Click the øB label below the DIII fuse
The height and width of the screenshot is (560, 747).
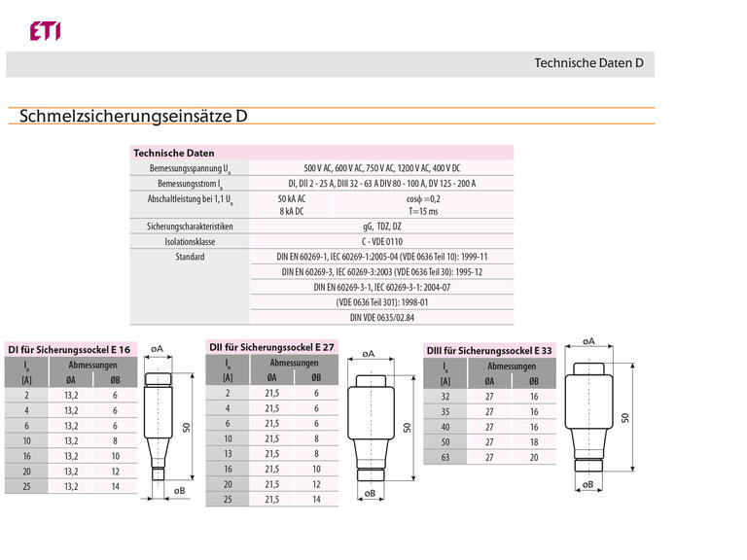click(x=587, y=483)
